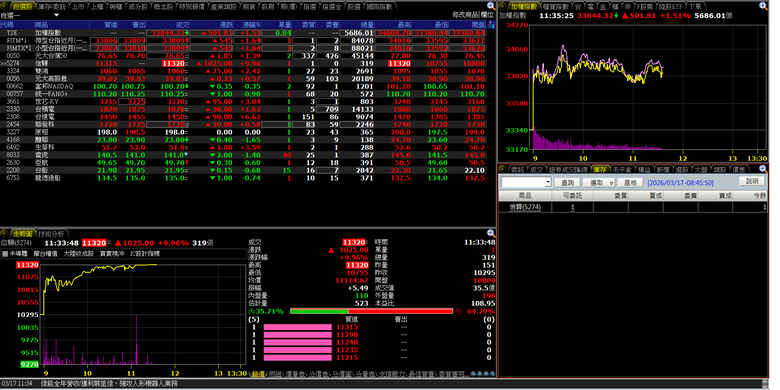Switch to the 庫存/委託 tab

[52, 7]
